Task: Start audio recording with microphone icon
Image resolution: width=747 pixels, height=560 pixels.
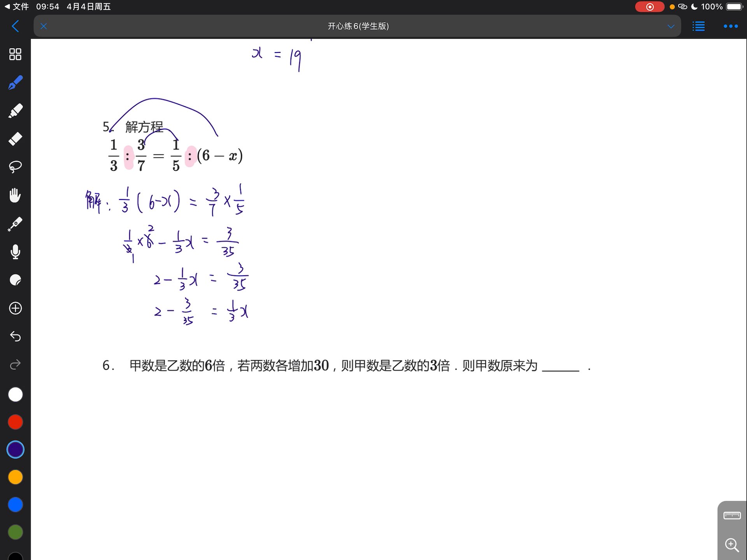Action: (x=15, y=252)
